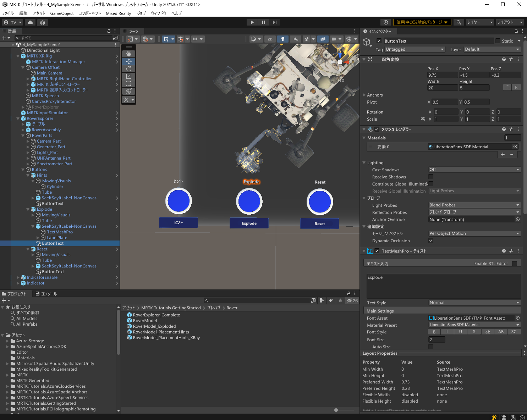Click the Font Size input field
The height and width of the screenshot is (420, 527).
click(437, 339)
